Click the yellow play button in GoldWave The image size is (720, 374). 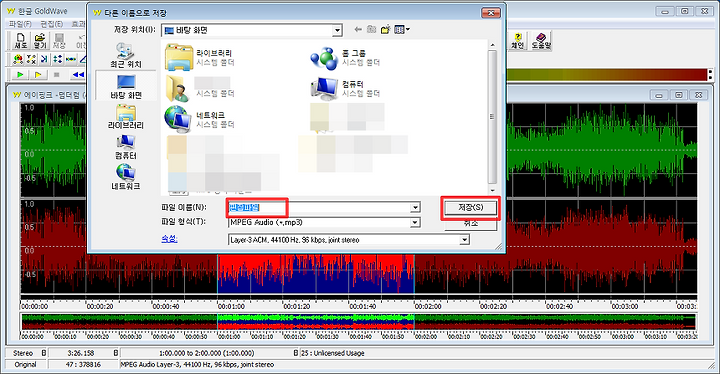tap(38, 74)
